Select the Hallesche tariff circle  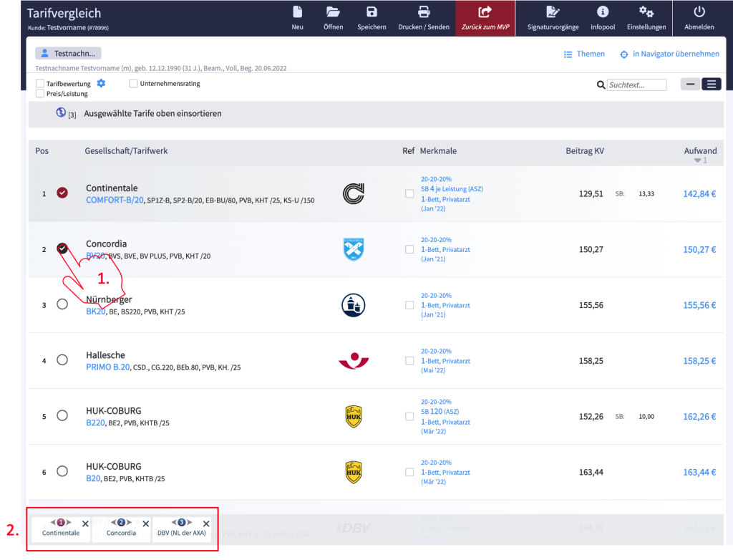(62, 359)
